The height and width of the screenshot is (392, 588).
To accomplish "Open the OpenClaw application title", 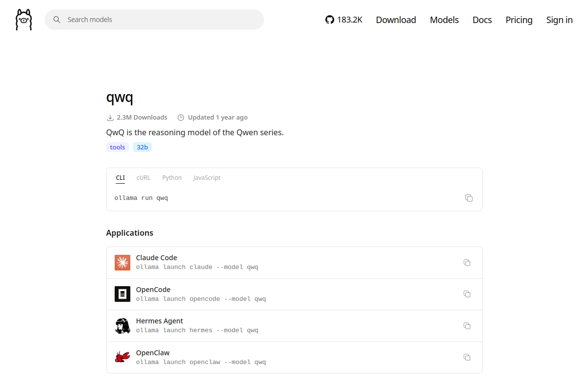I will [153, 353].
